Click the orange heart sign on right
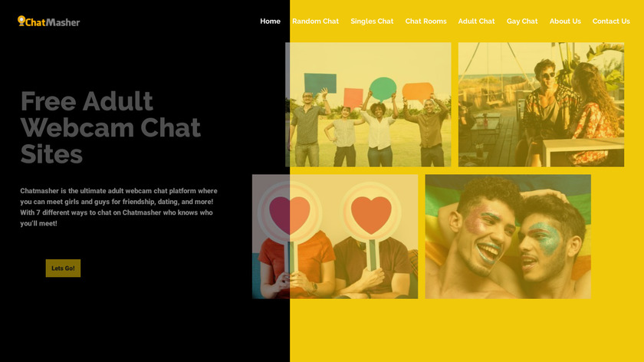Screen dimensions: 644x362 coord(371,215)
